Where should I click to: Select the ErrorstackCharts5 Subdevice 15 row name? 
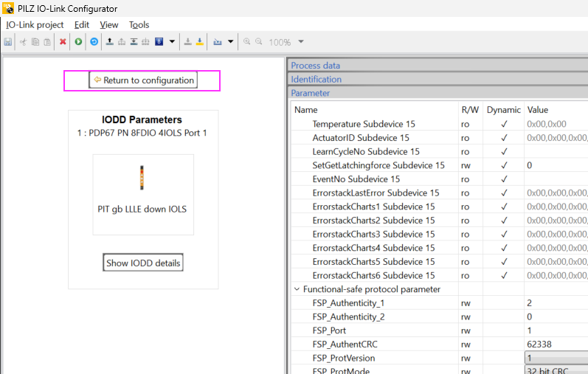[373, 261]
